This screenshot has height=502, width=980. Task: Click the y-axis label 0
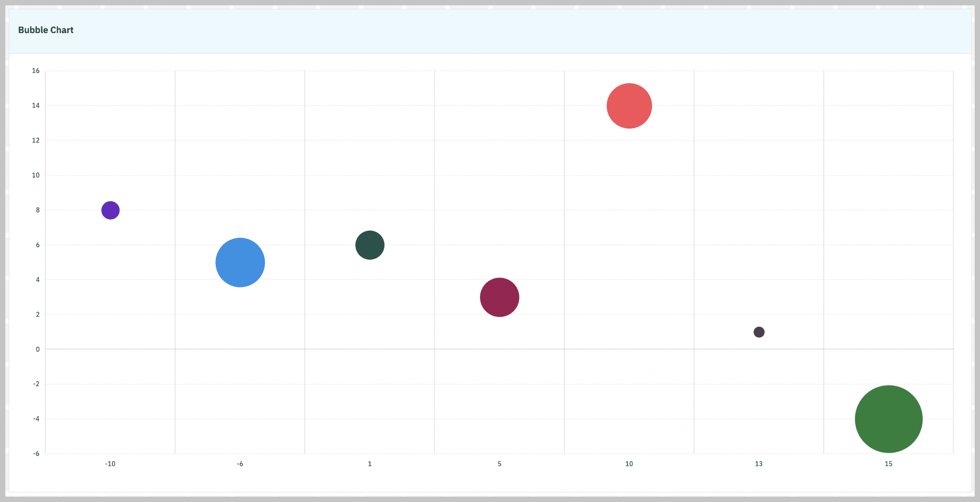(x=37, y=349)
